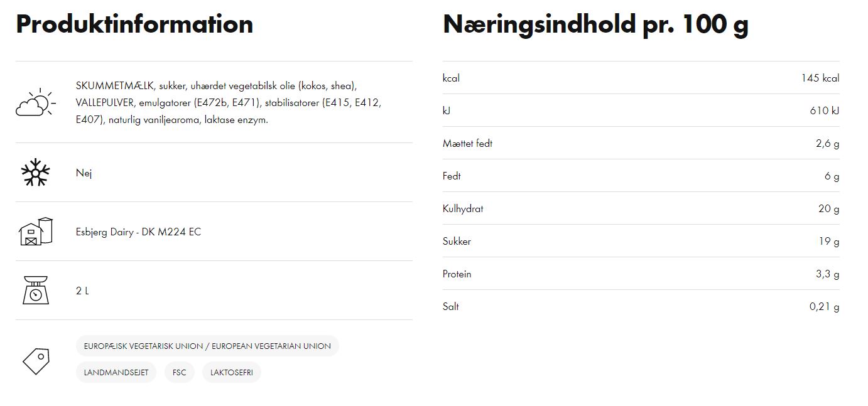Click the cloud and sun ingredients icon
Screen dimensions: 868x406
35,102
